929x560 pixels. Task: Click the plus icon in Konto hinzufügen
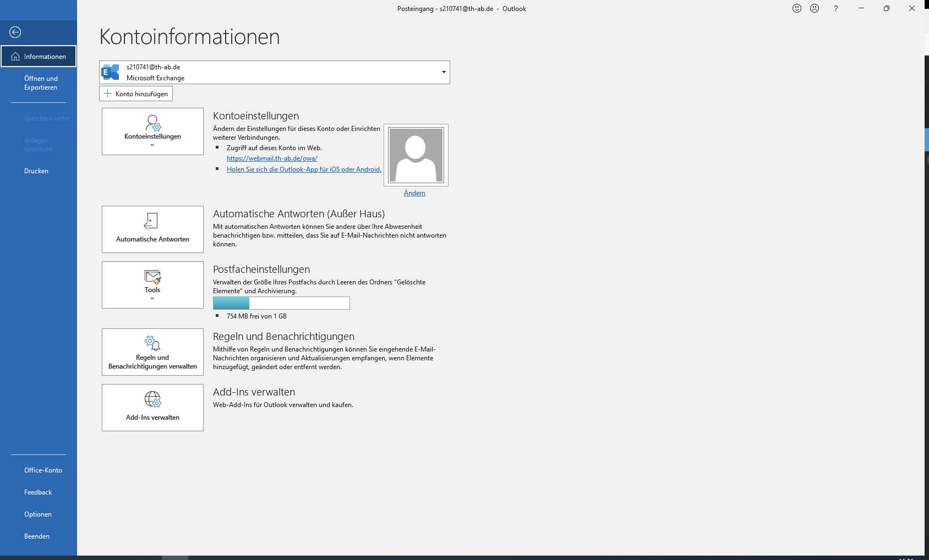coord(108,94)
